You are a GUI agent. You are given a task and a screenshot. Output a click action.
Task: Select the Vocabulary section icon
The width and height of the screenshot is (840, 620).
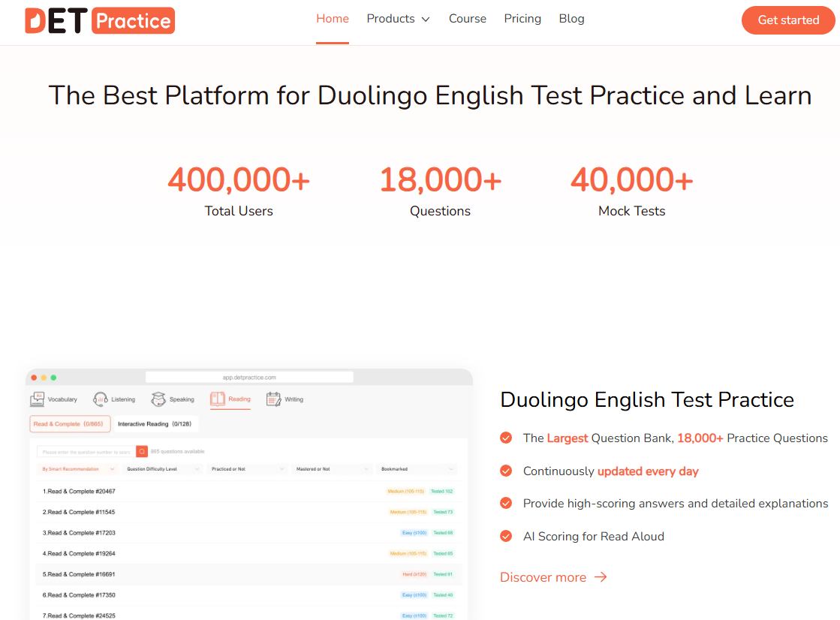[x=37, y=399]
